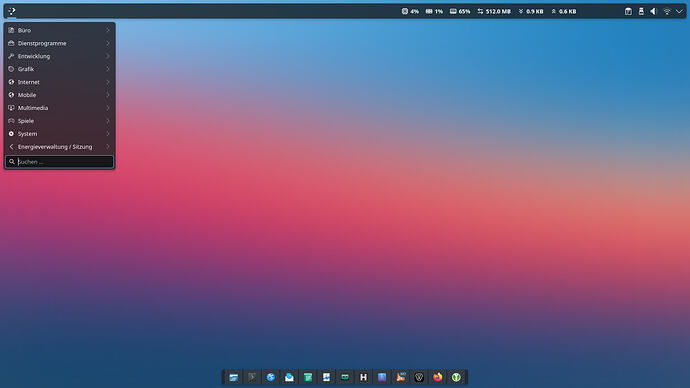The image size is (690, 388).
Task: Open the volume speaker tray icon
Action: tap(653, 11)
